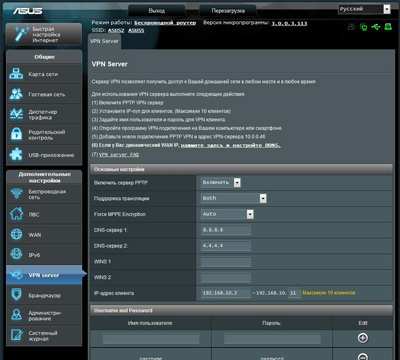Open the Guest Network icon
400x360 pixels.
click(16, 94)
